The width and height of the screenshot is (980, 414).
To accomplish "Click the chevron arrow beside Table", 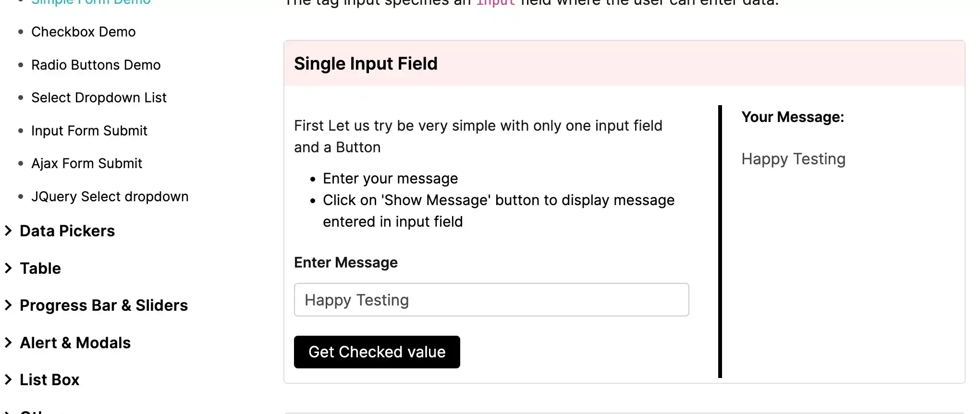I will (x=8, y=268).
